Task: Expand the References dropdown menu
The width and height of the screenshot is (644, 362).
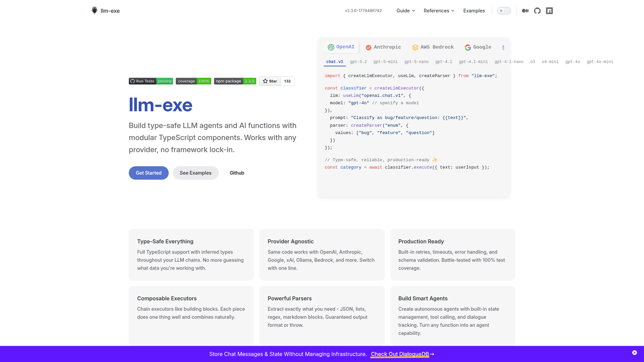Action: [439, 11]
